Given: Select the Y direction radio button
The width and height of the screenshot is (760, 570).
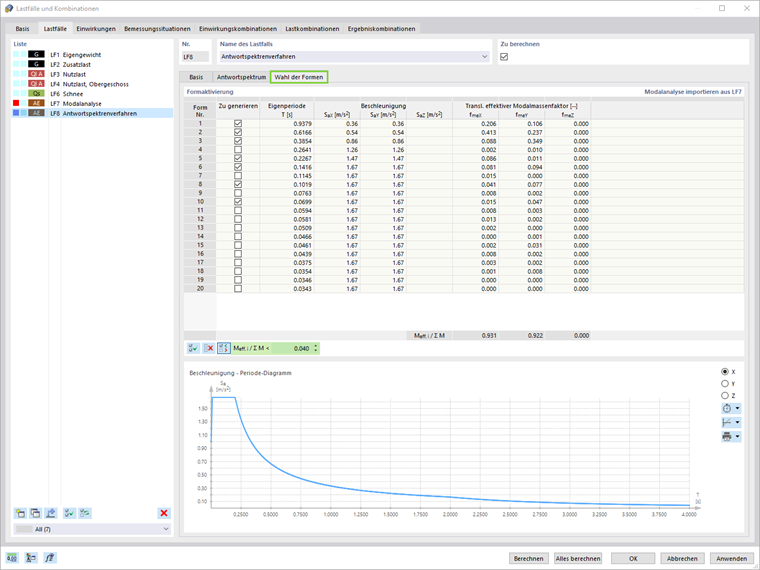Looking at the screenshot, I should pyautogui.click(x=725, y=383).
